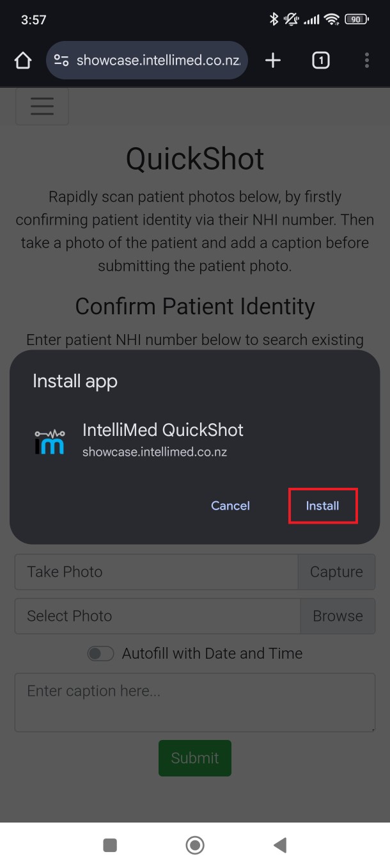The height and width of the screenshot is (868, 390).
Task: Open the tab switcher showing 1 tab
Action: coord(320,61)
